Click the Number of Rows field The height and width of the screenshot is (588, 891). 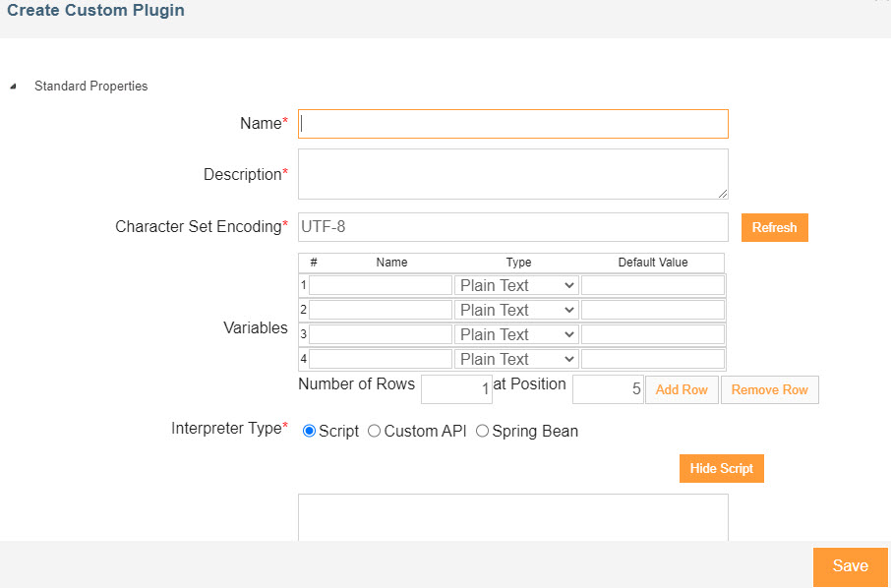pyautogui.click(x=456, y=389)
